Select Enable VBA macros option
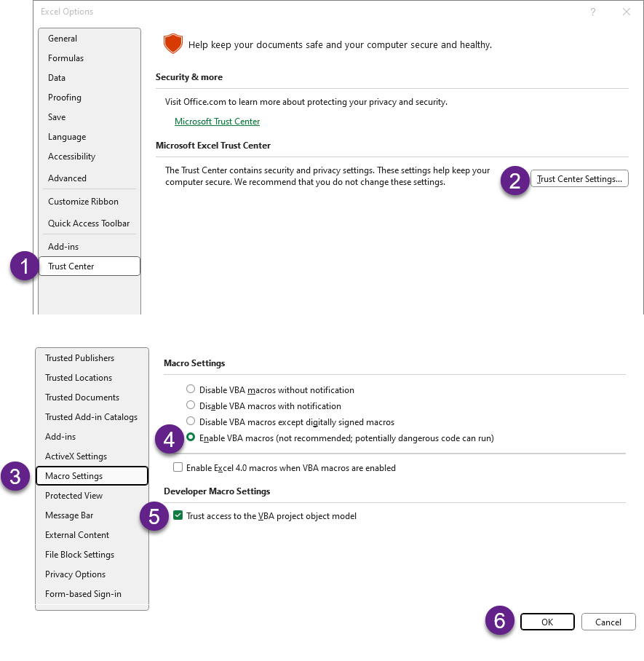 (x=191, y=438)
